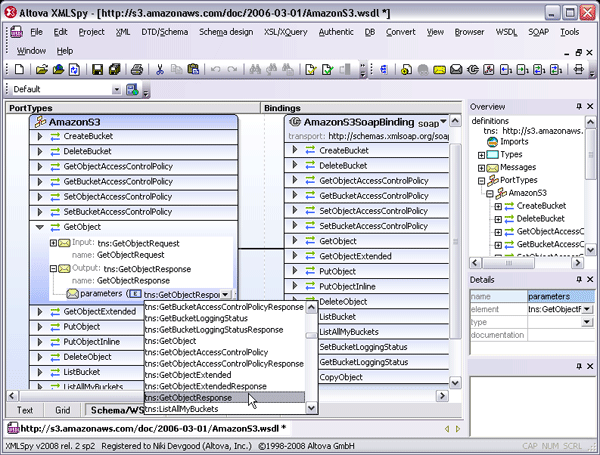Open the WSDL menu
The height and width of the screenshot is (455, 600).
click(x=506, y=32)
